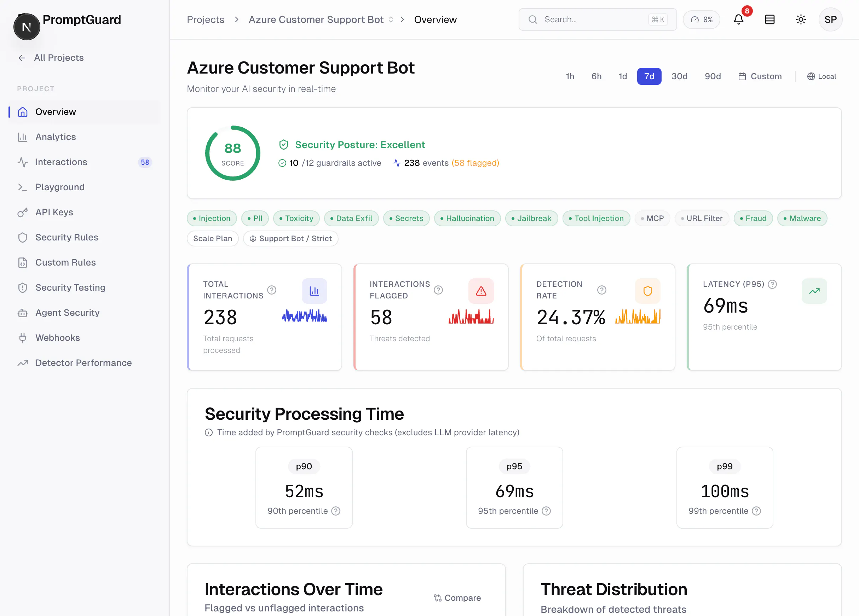This screenshot has height=616, width=859.
Task: Click the Total Interactions bar chart icon
Action: [x=315, y=291]
